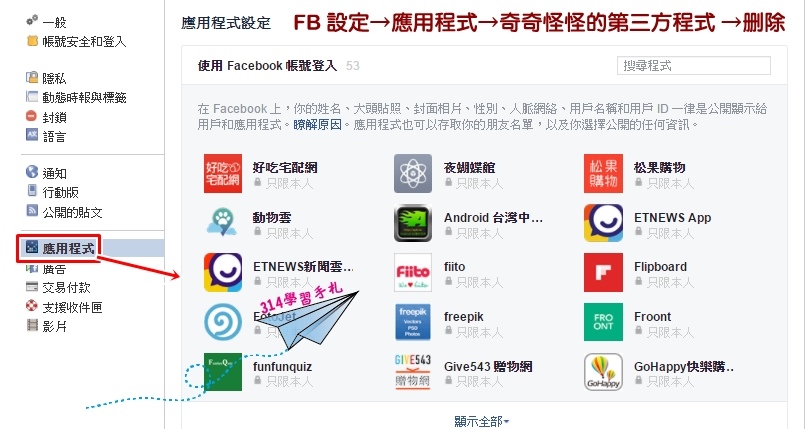Click the Flipboard red icon

[x=603, y=272]
